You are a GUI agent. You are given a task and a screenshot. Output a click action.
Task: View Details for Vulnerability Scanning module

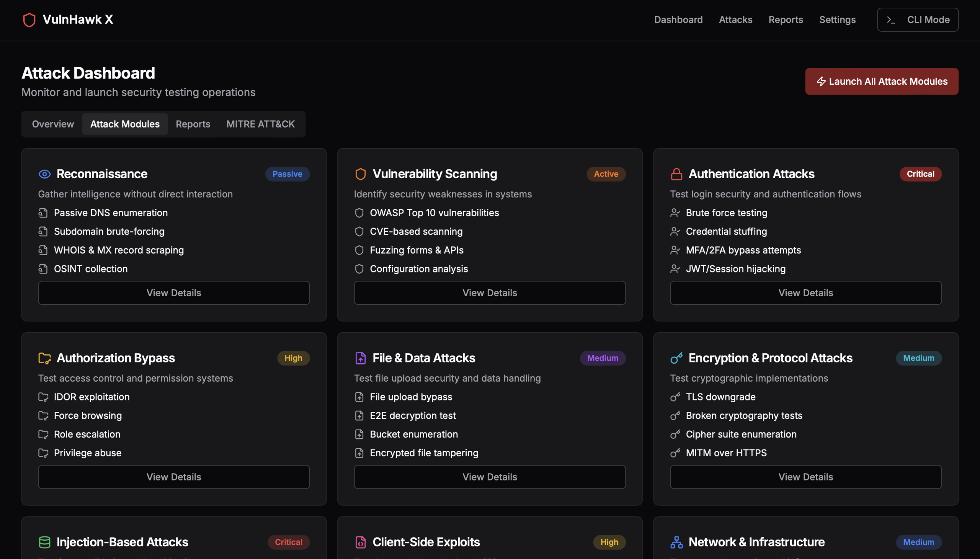pyautogui.click(x=489, y=293)
